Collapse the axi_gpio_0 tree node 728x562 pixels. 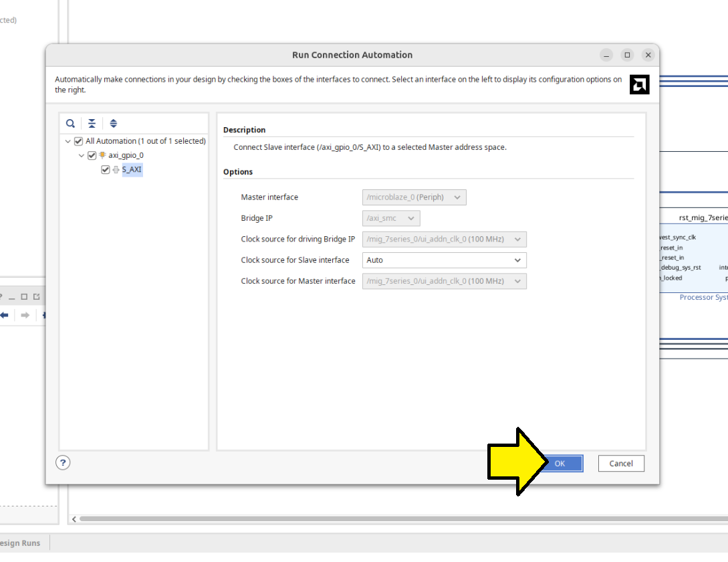[82, 155]
